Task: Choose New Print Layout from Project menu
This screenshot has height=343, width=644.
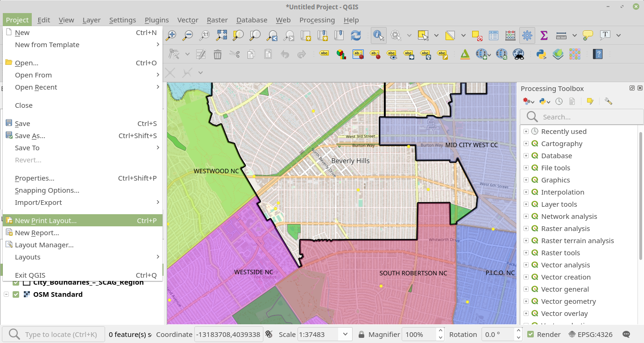Action: (83, 221)
